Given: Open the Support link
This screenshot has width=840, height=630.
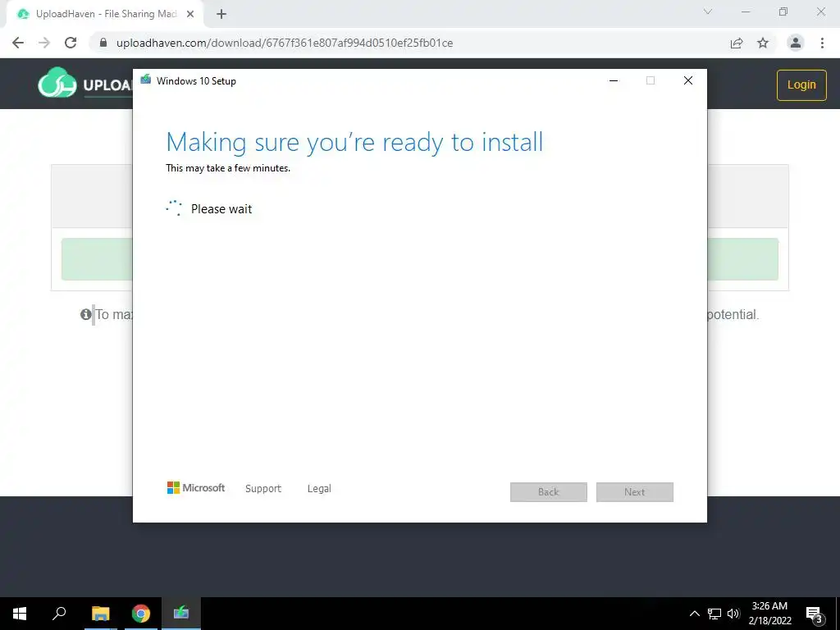Looking at the screenshot, I should click(263, 489).
